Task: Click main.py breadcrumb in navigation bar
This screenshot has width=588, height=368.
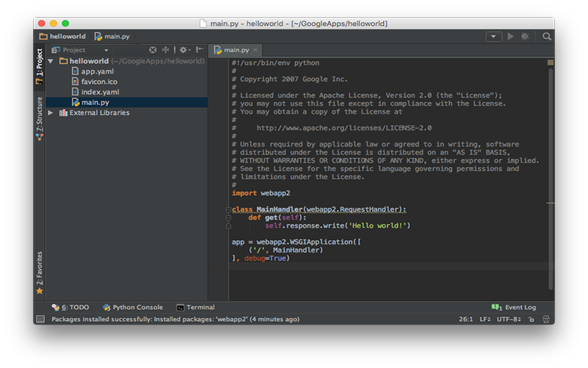Action: coord(112,36)
